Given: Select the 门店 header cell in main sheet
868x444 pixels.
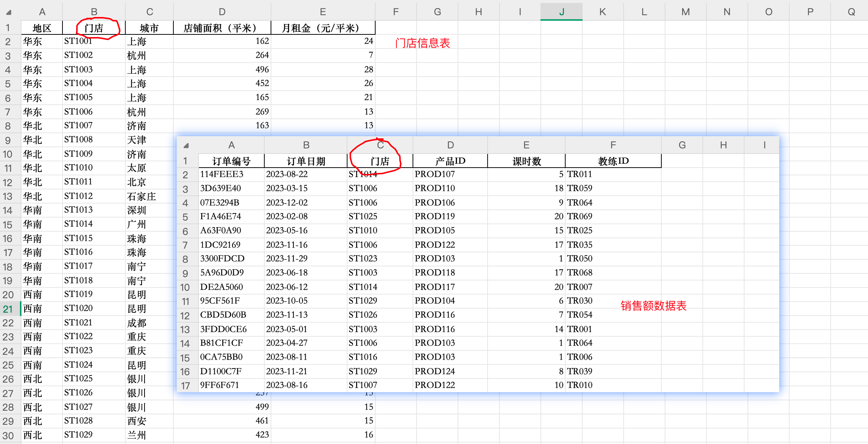Looking at the screenshot, I should tap(94, 28).
